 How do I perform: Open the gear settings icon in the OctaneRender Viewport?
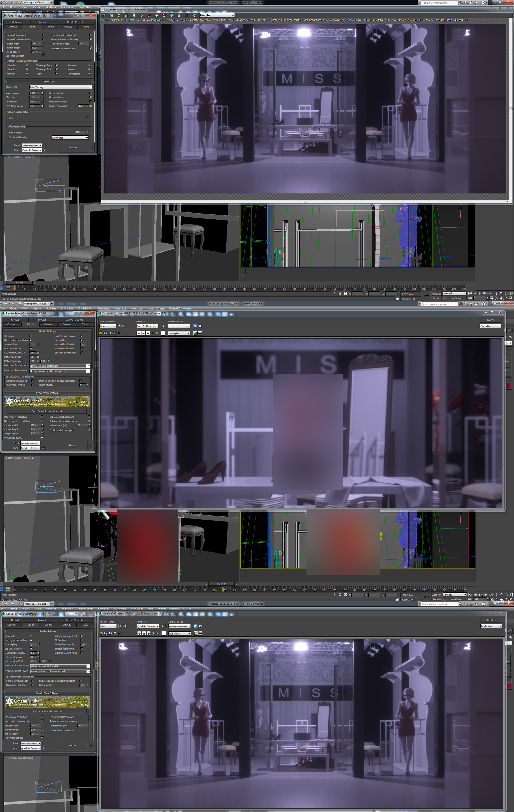click(x=194, y=15)
